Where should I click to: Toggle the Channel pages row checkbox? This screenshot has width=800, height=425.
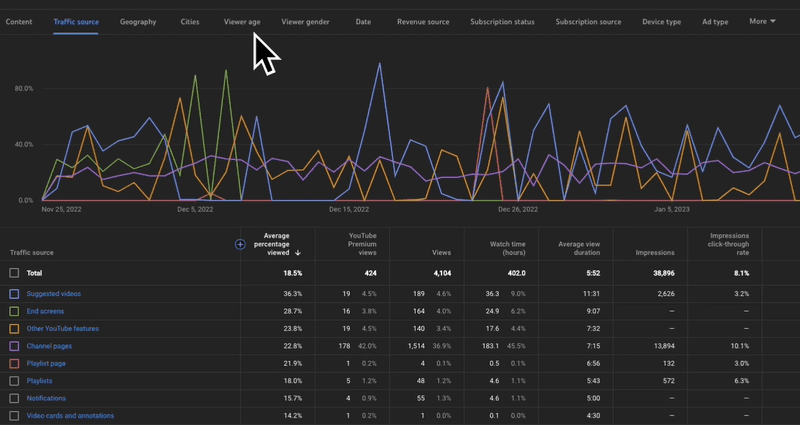coord(14,346)
